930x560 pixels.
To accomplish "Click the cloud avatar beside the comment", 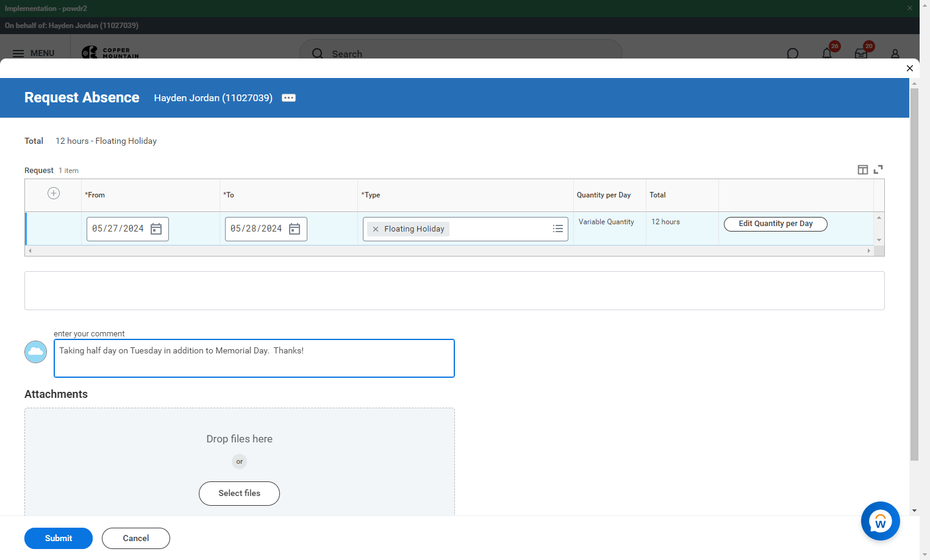I will point(35,352).
